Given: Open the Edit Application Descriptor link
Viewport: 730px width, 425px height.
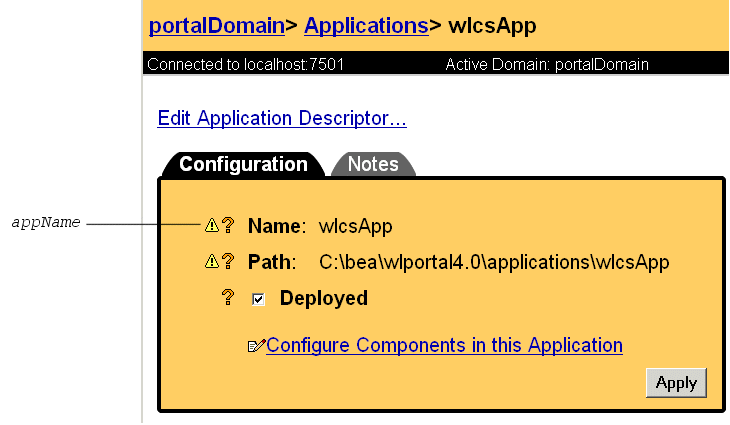Looking at the screenshot, I should pyautogui.click(x=282, y=118).
